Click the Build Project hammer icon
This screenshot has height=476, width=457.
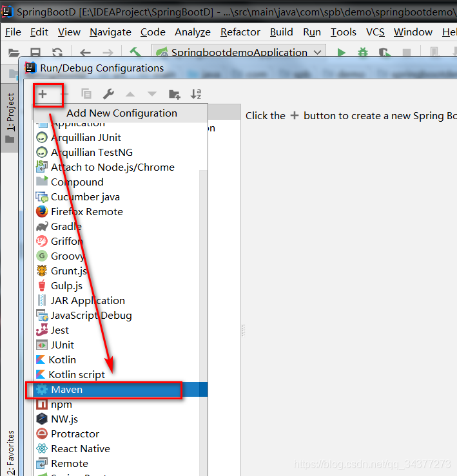click(135, 52)
